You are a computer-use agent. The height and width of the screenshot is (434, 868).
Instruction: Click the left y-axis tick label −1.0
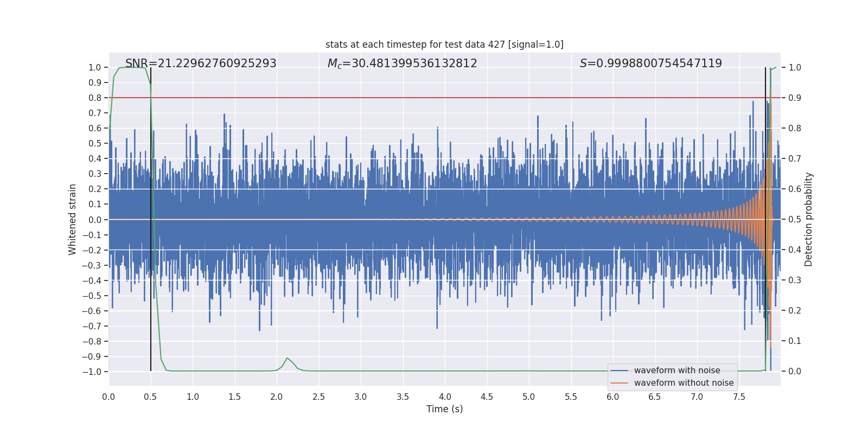[92, 372]
